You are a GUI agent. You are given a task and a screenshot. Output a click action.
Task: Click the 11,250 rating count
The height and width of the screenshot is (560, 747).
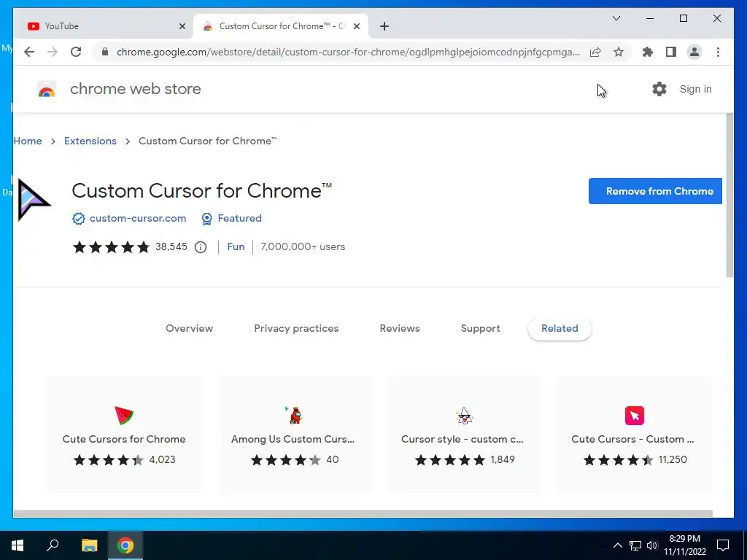coord(673,459)
